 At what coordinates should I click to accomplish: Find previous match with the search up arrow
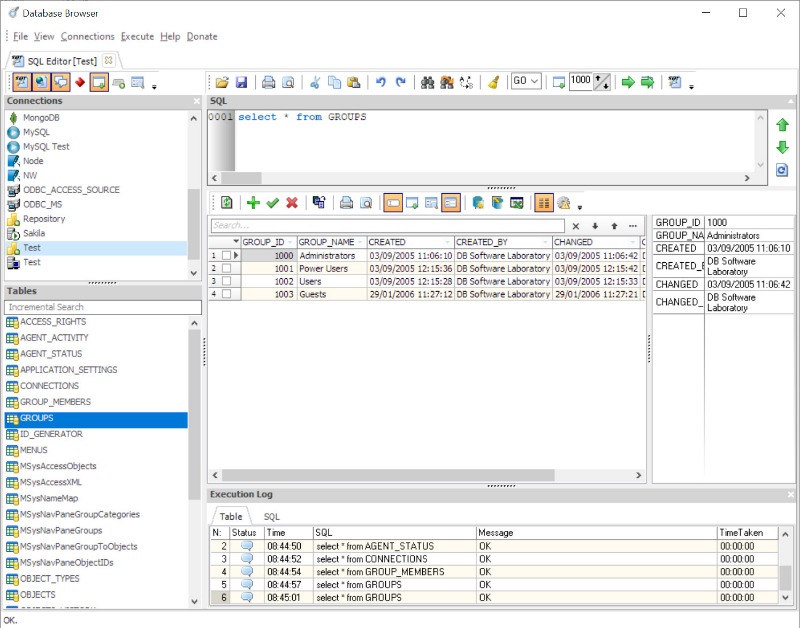[614, 226]
